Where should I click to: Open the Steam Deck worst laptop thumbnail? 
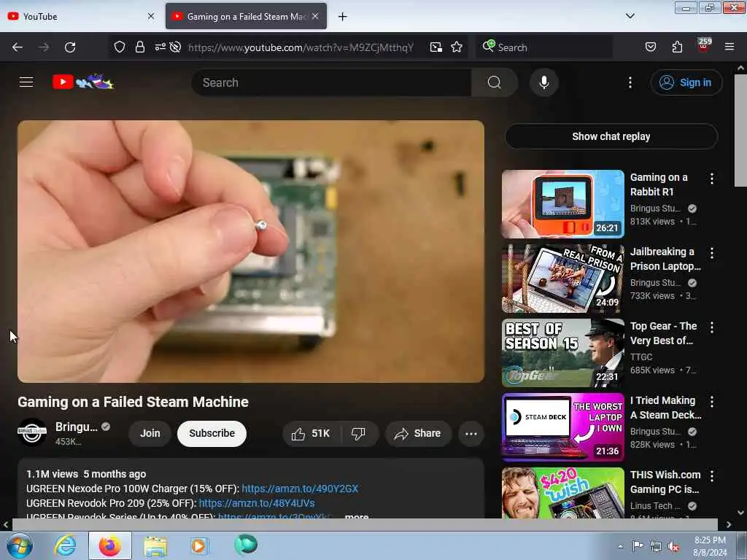pyautogui.click(x=562, y=427)
